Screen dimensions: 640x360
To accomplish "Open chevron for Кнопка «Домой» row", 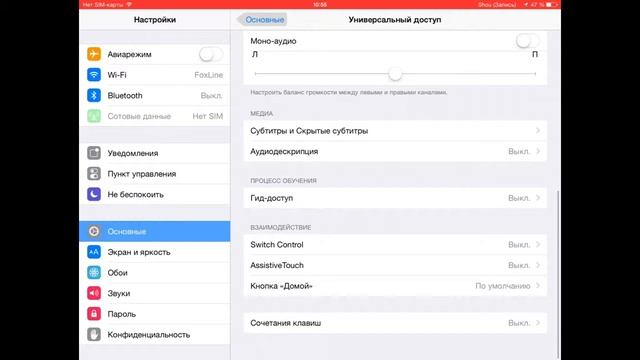I will tap(538, 286).
